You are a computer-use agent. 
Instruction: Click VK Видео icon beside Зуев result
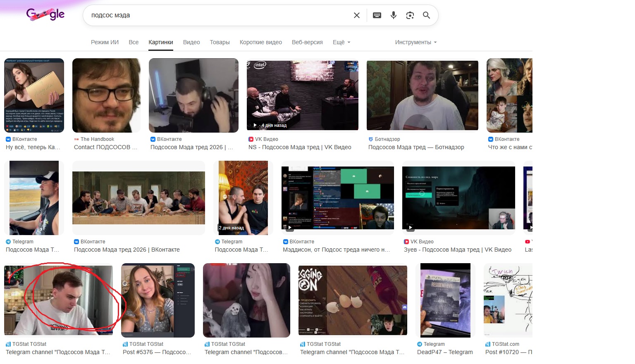click(x=406, y=242)
